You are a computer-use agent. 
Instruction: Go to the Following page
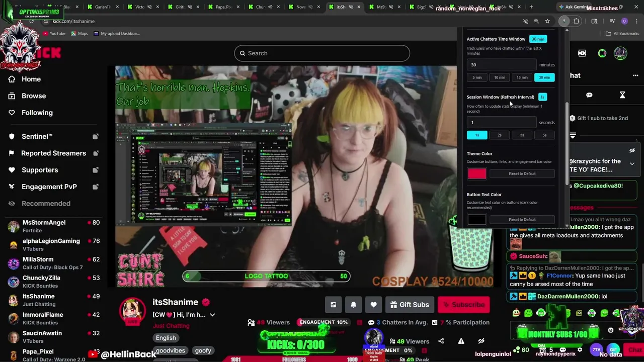coord(37,113)
